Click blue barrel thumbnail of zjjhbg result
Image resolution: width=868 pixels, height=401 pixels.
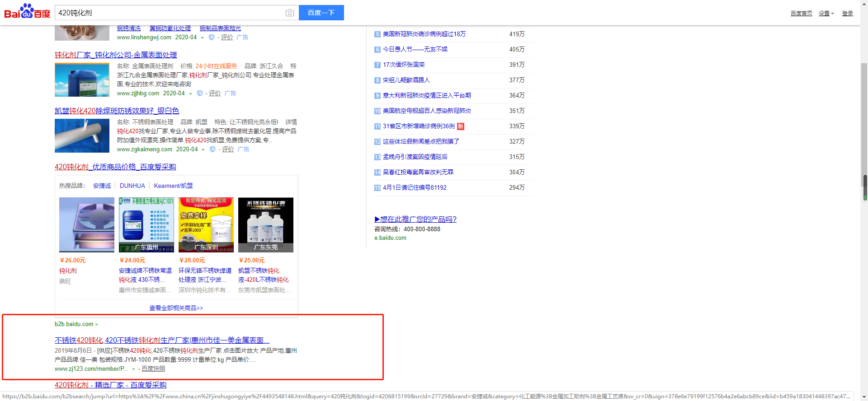[82, 80]
